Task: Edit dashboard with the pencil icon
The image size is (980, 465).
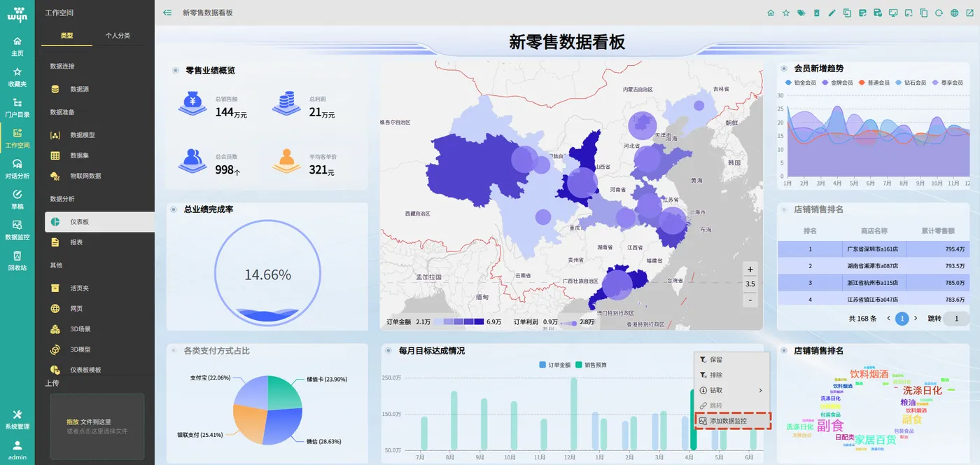Action: tap(832, 13)
